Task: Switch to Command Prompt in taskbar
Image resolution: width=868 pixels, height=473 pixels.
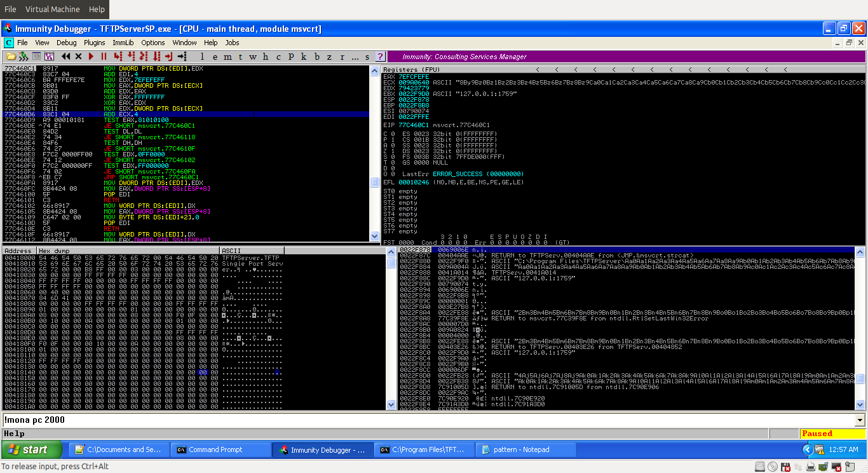Action: click(x=221, y=449)
